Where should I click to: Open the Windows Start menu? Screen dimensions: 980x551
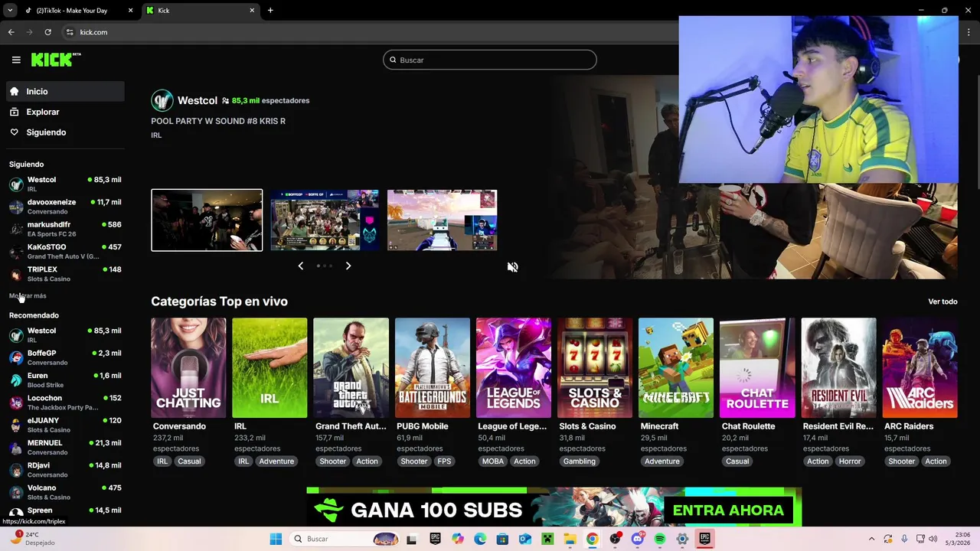pos(276,539)
